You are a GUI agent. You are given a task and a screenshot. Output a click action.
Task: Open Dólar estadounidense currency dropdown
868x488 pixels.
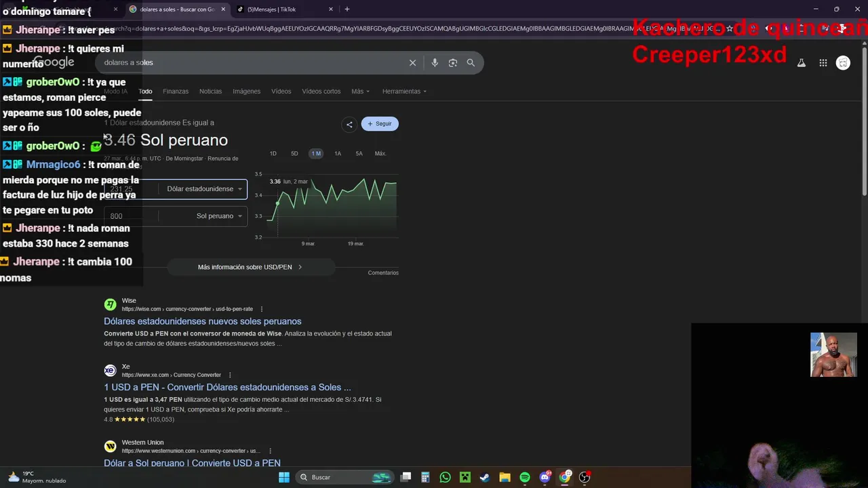click(x=203, y=189)
